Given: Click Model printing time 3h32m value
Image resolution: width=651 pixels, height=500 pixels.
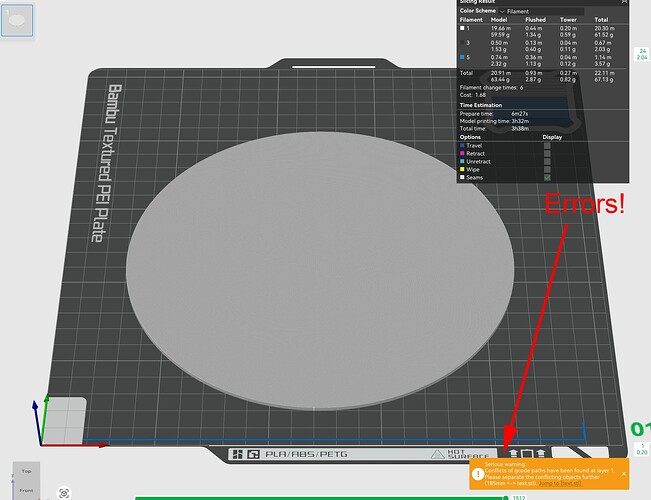Looking at the screenshot, I should pos(520,121).
